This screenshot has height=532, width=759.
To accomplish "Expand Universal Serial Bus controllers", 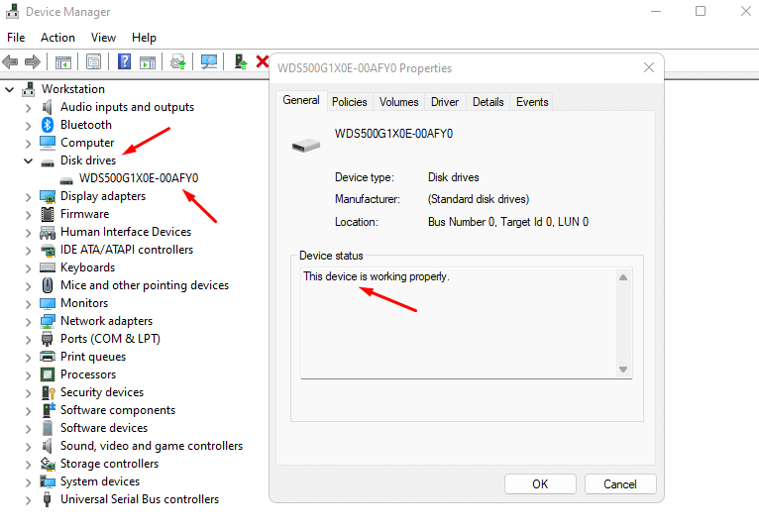I will 28,499.
